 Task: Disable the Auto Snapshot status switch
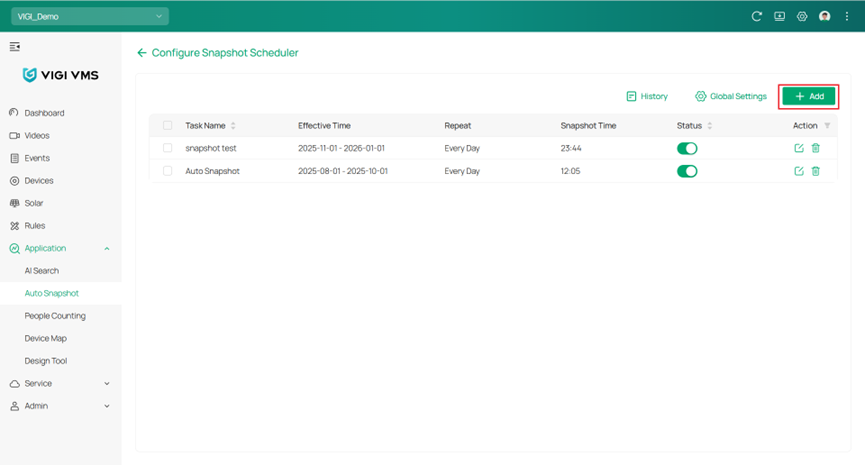(x=687, y=171)
